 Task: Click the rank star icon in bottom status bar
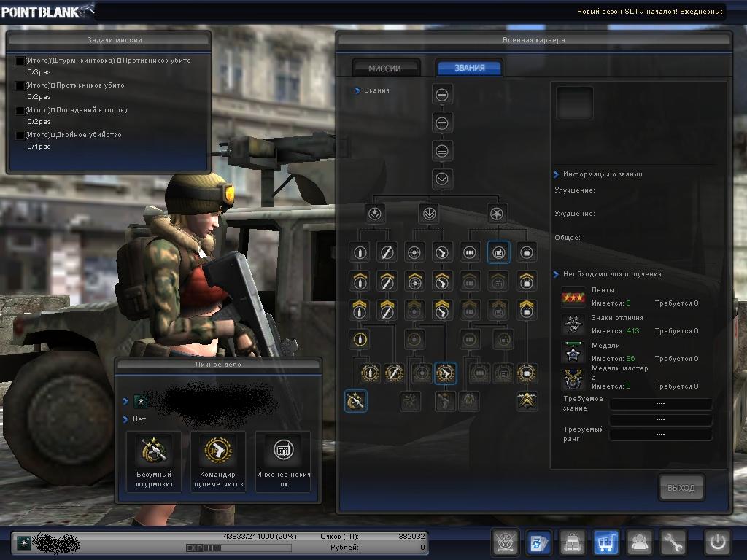[24, 542]
